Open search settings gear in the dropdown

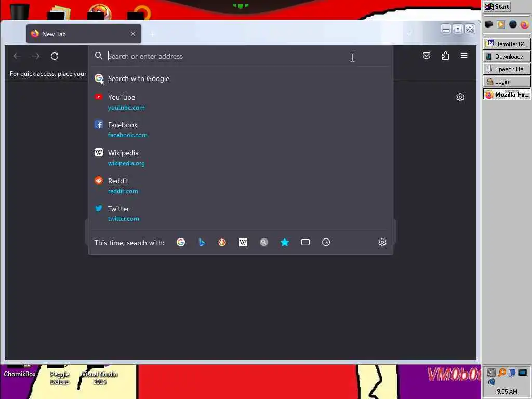point(382,242)
